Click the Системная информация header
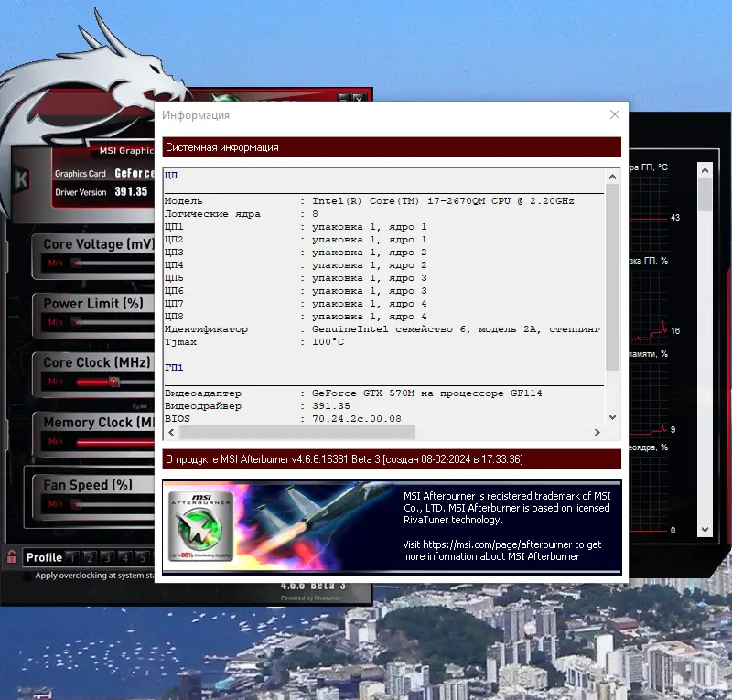732x700 pixels. [x=392, y=147]
